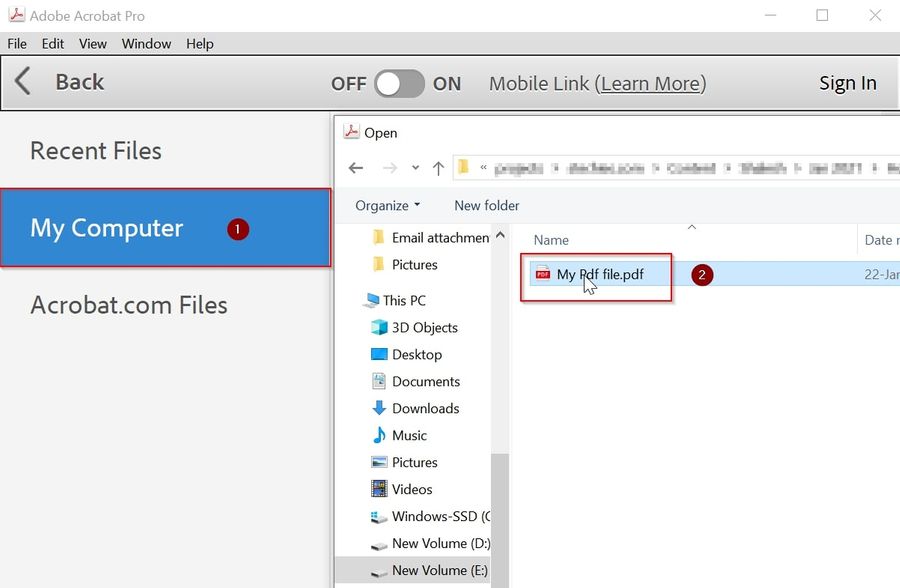Click the This PC computer icon
This screenshot has width=900, height=588.
point(372,300)
